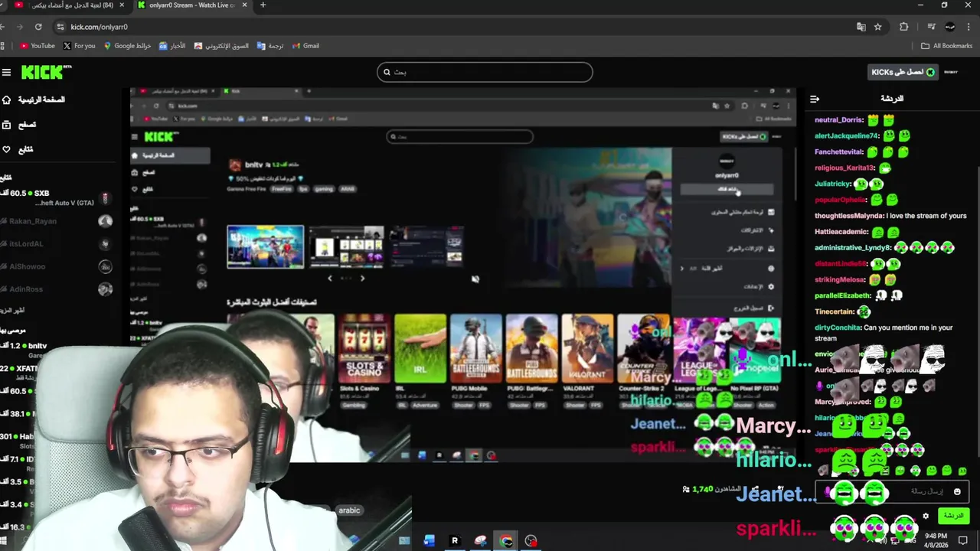Viewport: 980px width, 551px height.
Task: Open chat settings gear icon
Action: coord(926,516)
